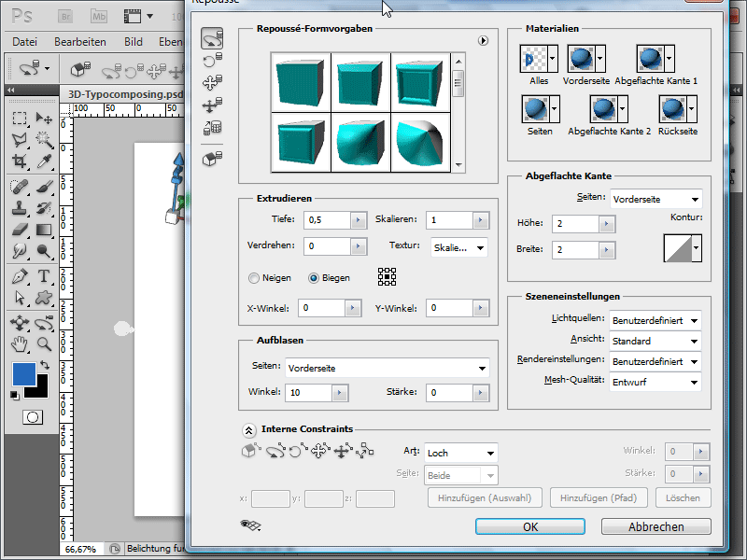Open the Constraint Art dropdown showing Loch
This screenshot has width=747, height=560.
point(460,453)
